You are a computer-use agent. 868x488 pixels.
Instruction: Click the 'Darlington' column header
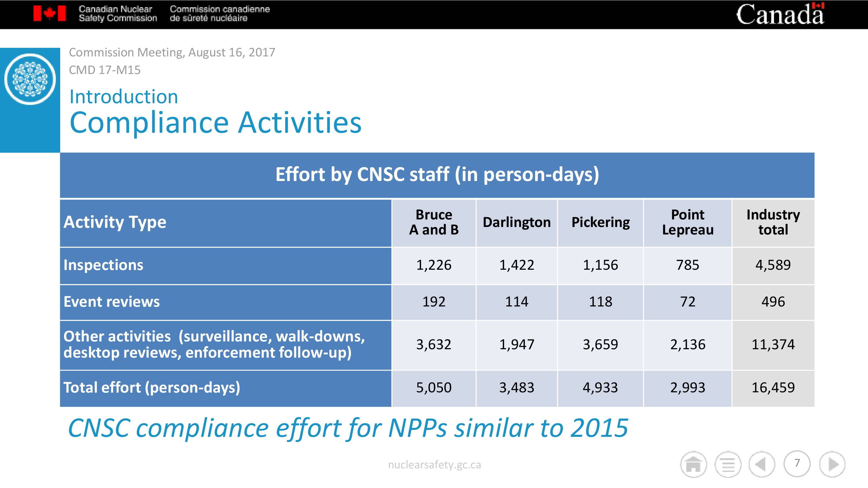pos(516,222)
